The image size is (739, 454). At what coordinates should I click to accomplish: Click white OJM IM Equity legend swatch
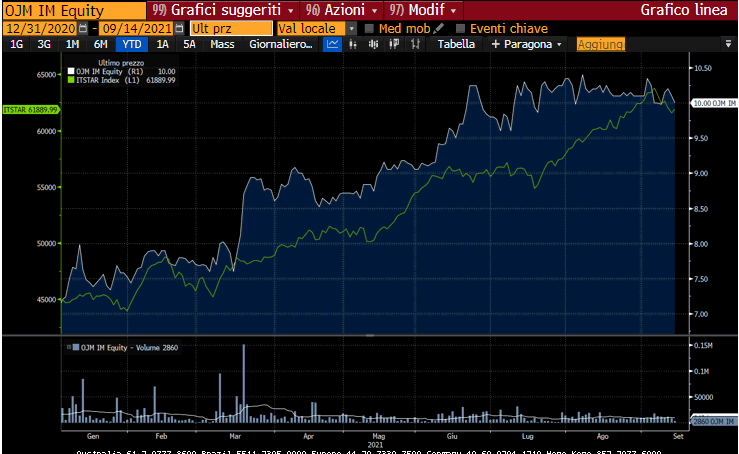tap(71, 72)
